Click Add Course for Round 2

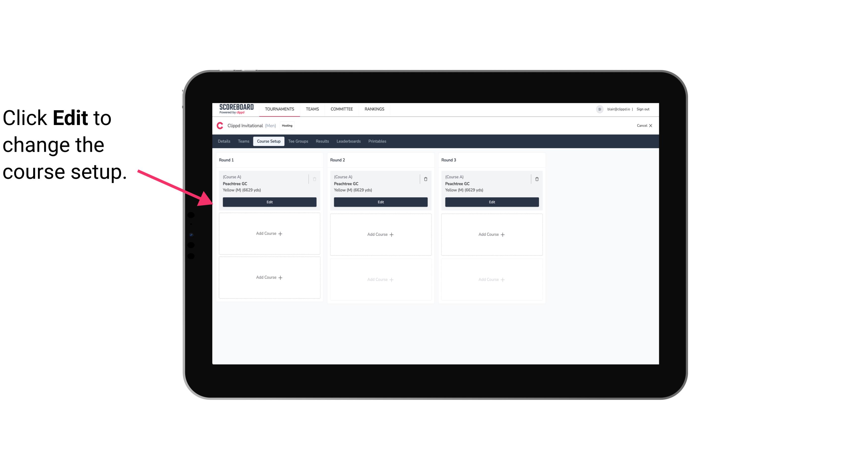coord(380,234)
